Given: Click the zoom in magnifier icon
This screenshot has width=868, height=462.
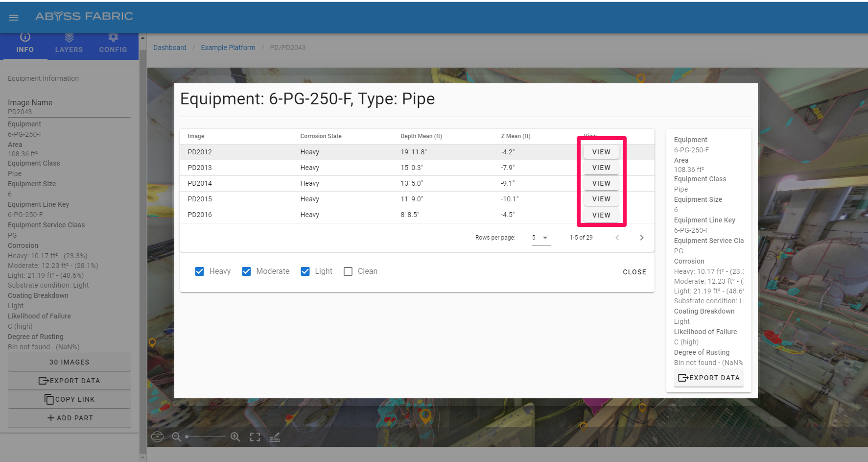Looking at the screenshot, I should pyautogui.click(x=235, y=437).
